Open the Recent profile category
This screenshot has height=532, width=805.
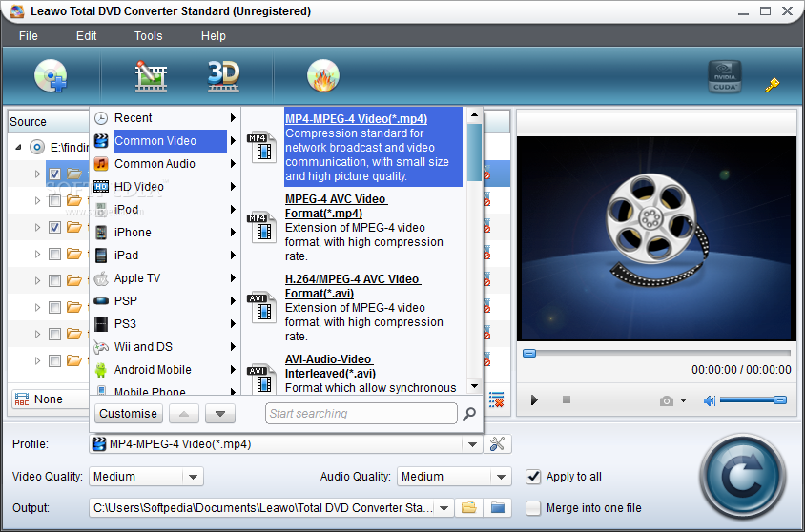[165, 118]
